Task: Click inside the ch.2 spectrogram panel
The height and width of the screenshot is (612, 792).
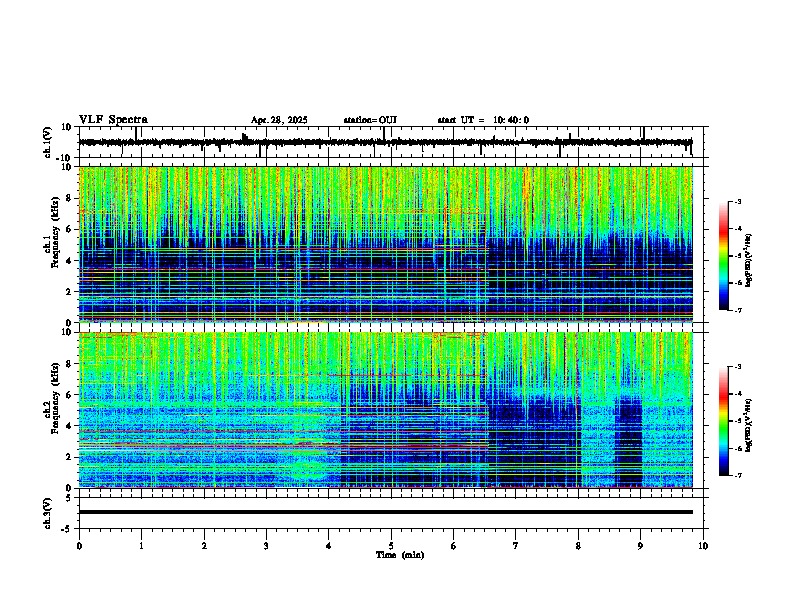Action: (385, 410)
